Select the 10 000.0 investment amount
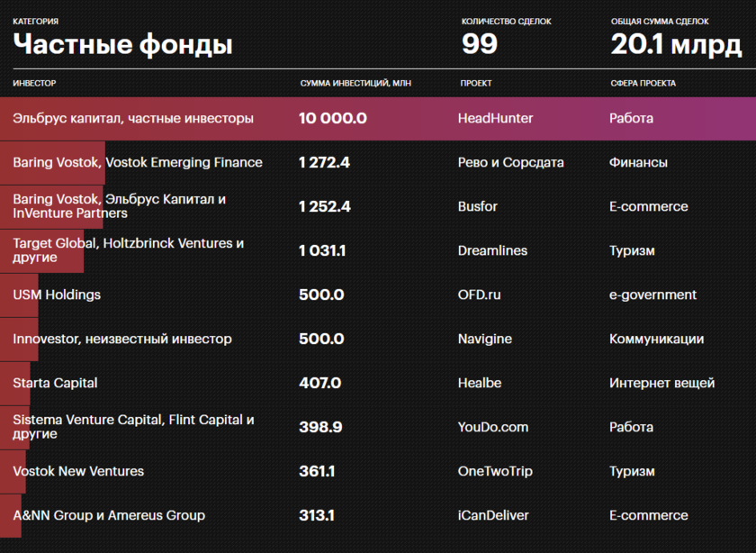 (x=333, y=118)
